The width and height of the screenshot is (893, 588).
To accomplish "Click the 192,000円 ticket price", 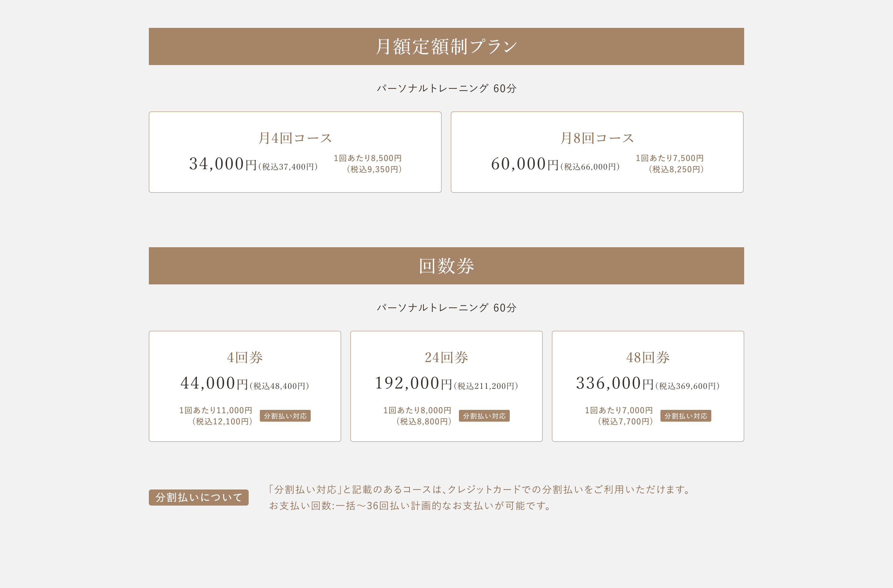I will pyautogui.click(x=414, y=384).
